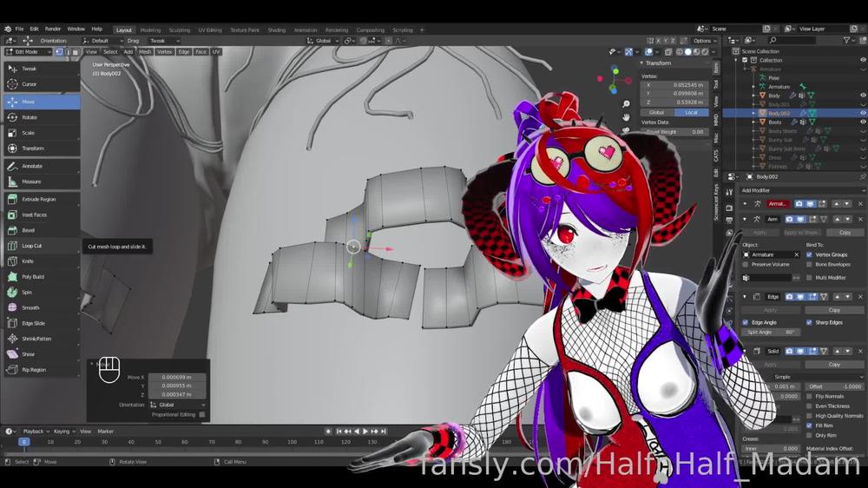Select the Extrude Region tool

pyautogui.click(x=42, y=200)
